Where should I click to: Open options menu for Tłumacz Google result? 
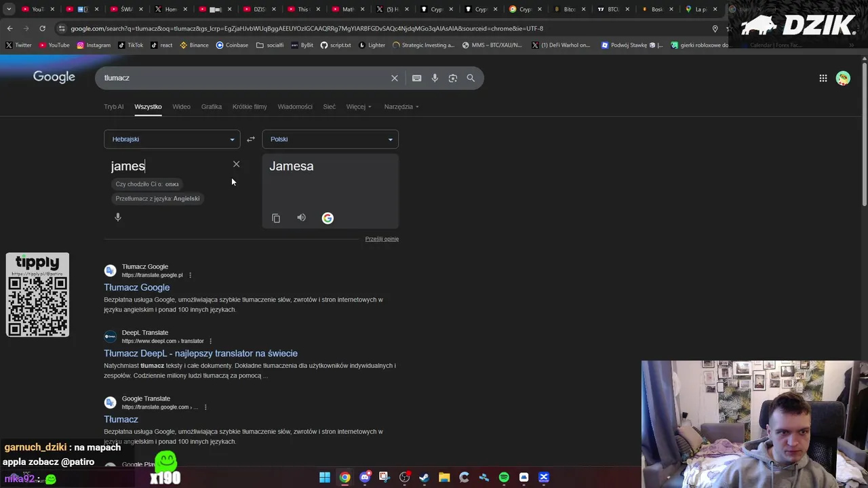[x=190, y=275]
